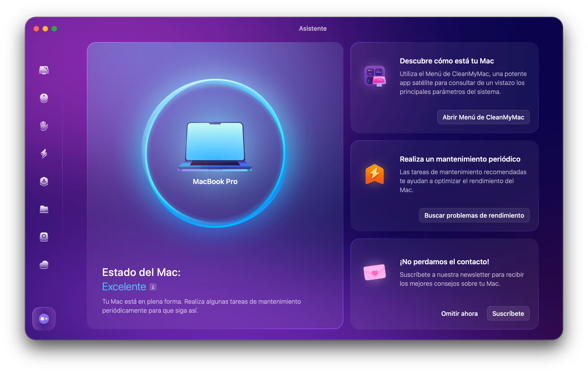Viewport: 588px width, 373px height.
Task: Click Buscar problemas de rendimiento button
Action: [474, 215]
